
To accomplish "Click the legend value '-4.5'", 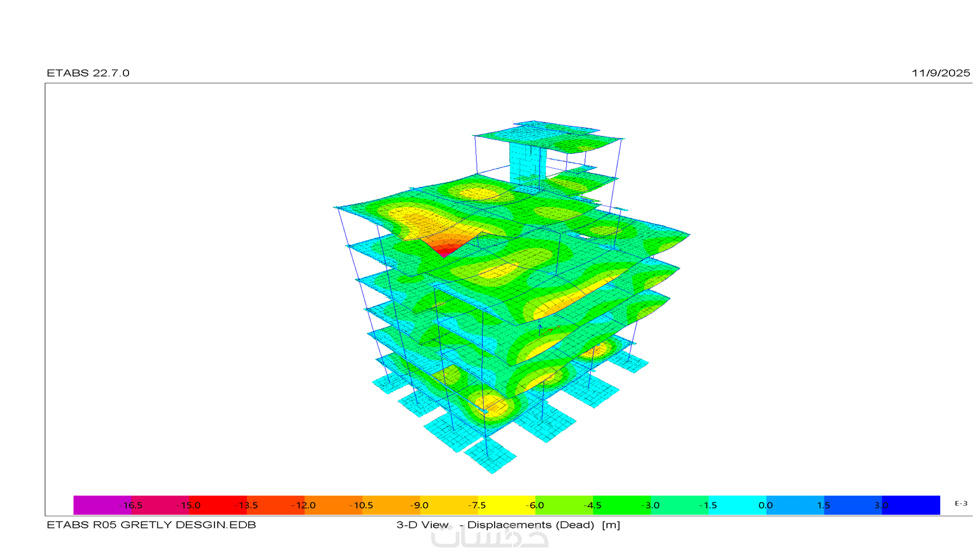I will 593,505.
